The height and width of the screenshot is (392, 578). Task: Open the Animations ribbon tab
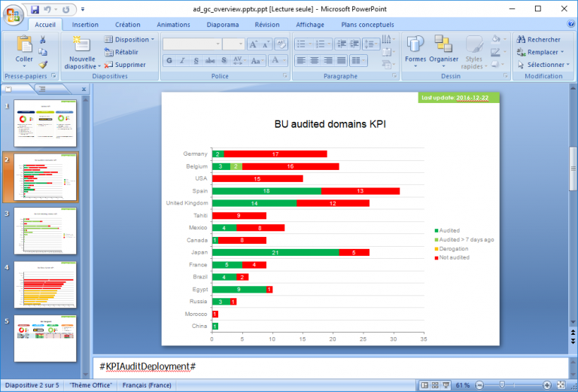[173, 24]
